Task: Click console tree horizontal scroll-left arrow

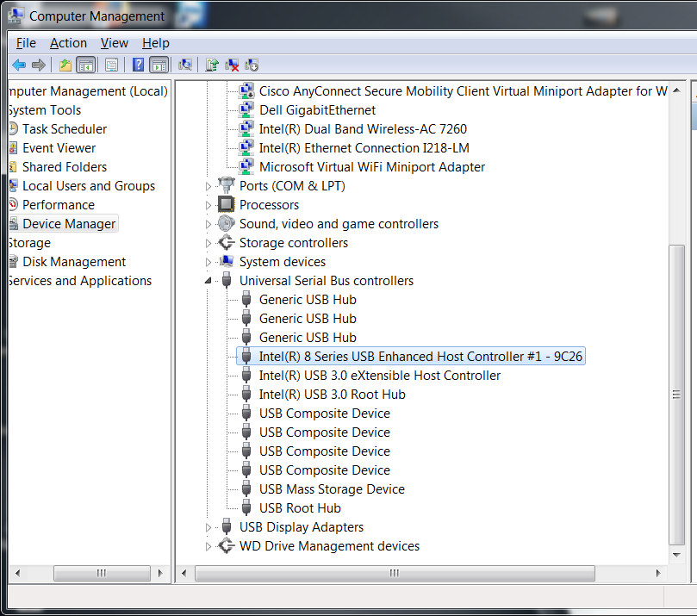Action: pos(17,573)
